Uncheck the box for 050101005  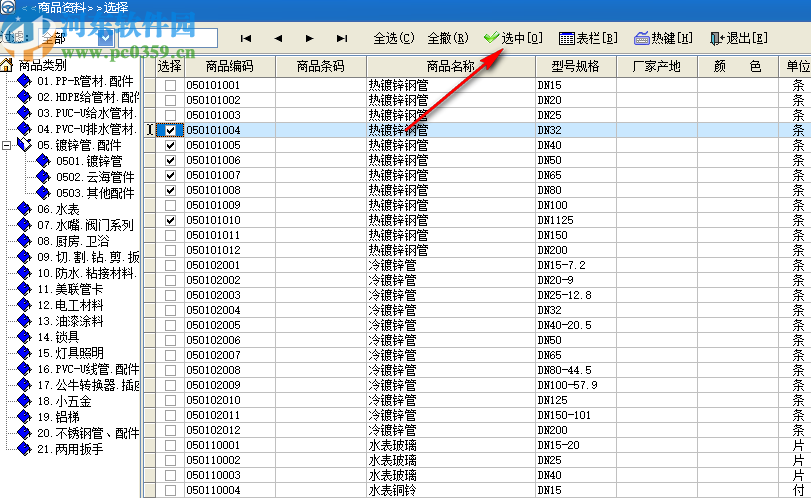pos(170,145)
